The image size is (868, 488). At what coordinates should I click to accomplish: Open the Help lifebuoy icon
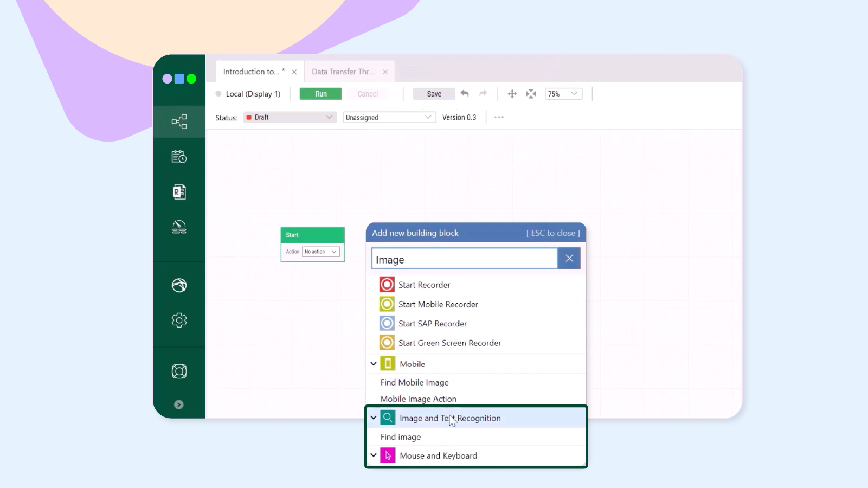point(179,371)
